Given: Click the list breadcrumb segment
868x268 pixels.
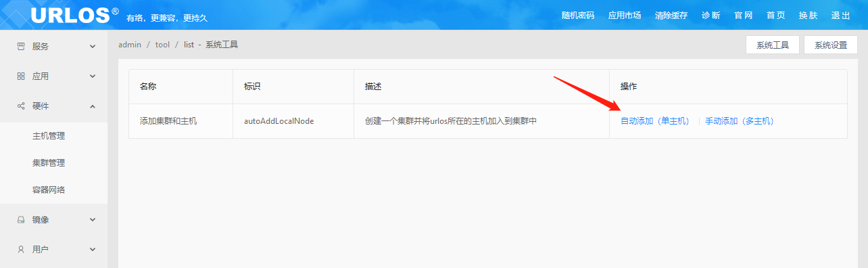Looking at the screenshot, I should tap(189, 45).
